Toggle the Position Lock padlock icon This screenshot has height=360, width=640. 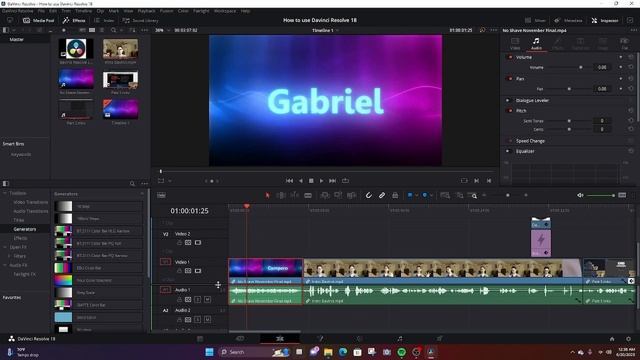pyautogui.click(x=395, y=196)
